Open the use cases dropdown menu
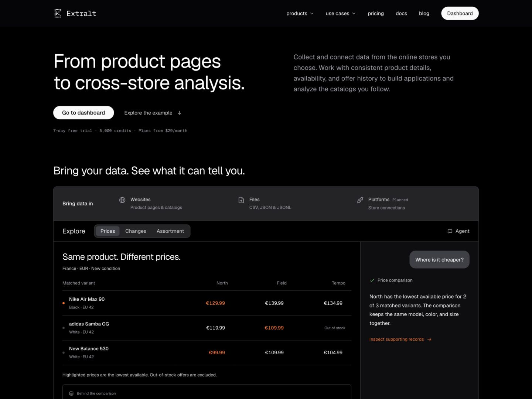This screenshot has width=532, height=399. [x=341, y=13]
